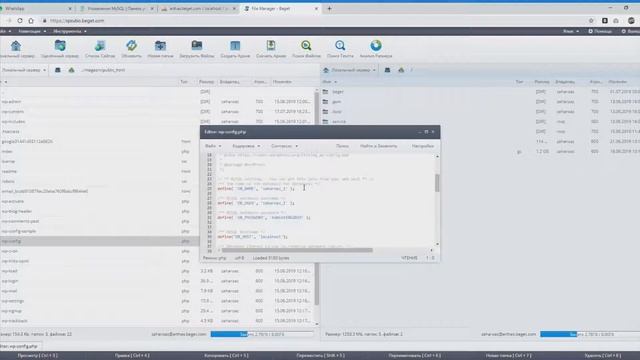Image resolution: width=640 pixels, height=360 pixels.
Task: Create a folder with New Folder icon
Action: tap(160, 46)
